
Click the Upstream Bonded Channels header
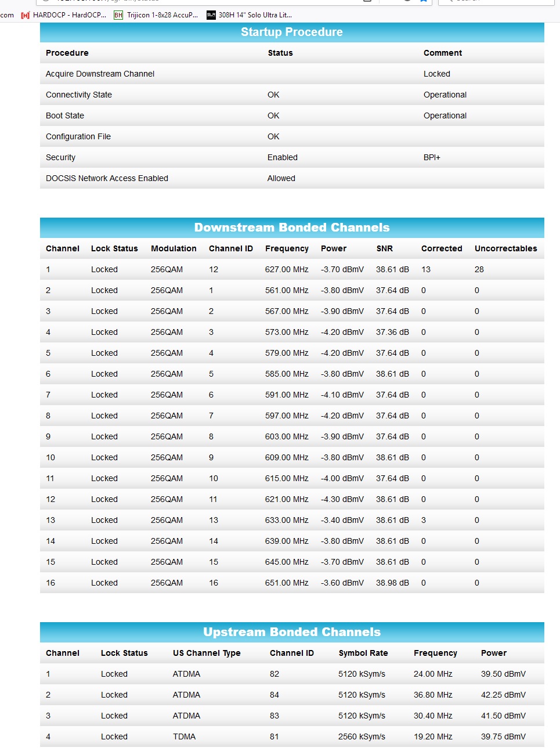292,632
